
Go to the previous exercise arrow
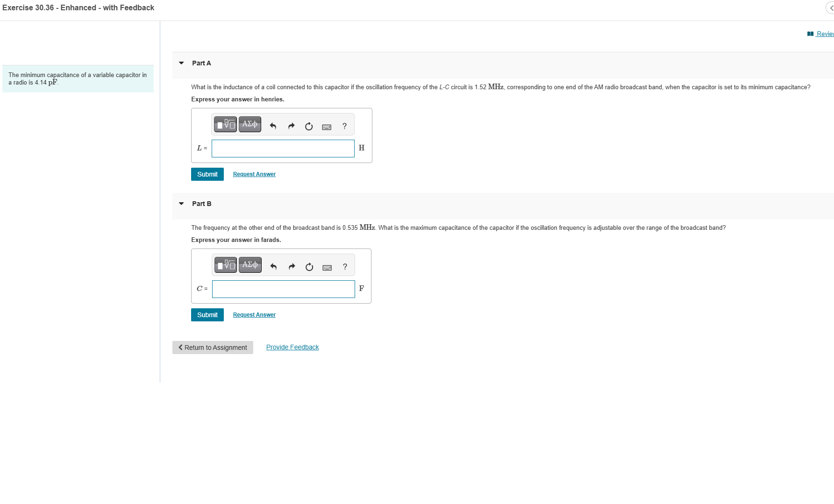831,8
